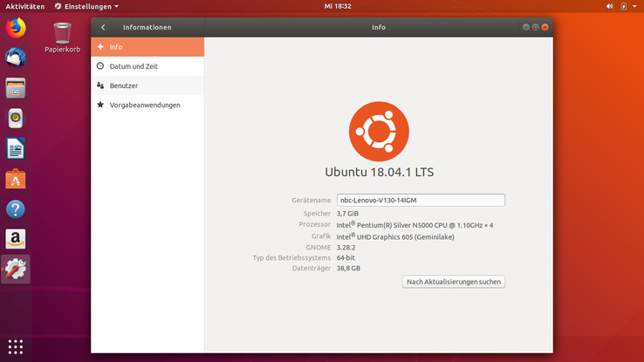Screen dimensions: 644x362
Task: Open the Help icon in the dock
Action: pos(16,209)
